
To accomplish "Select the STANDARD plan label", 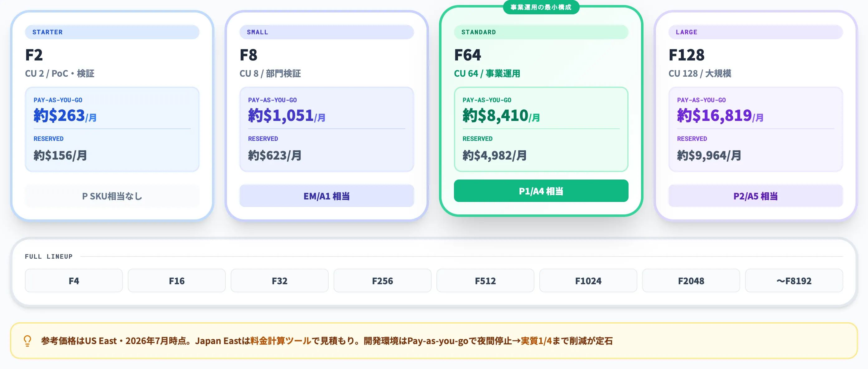I will tap(541, 32).
